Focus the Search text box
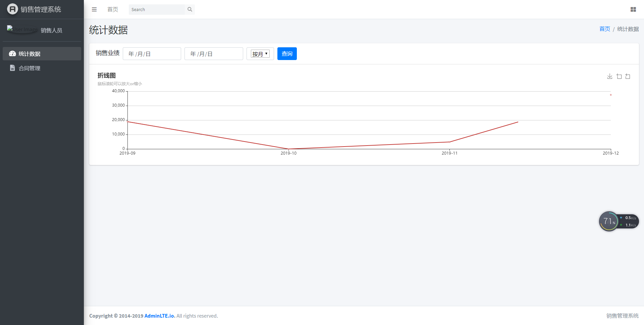Screen dimensions: 644x325 (x=157, y=9)
